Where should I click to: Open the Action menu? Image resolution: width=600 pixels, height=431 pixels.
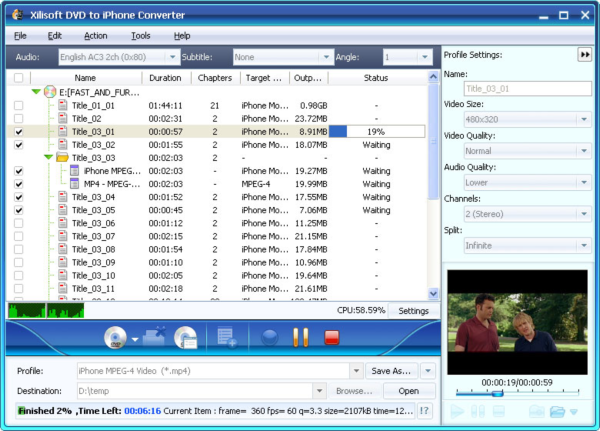coord(96,35)
